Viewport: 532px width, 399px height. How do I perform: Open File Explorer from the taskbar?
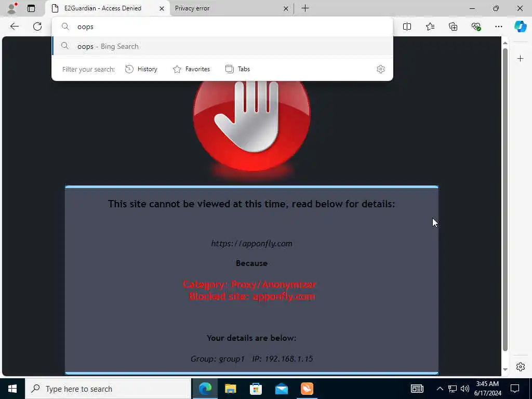click(230, 389)
